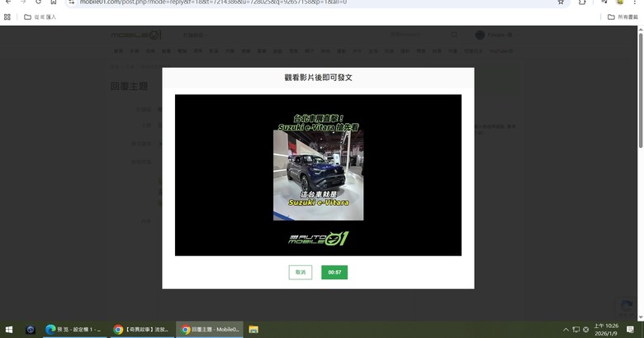Click the browser forward arrow
This screenshot has width=644, height=338.
[23, 2]
